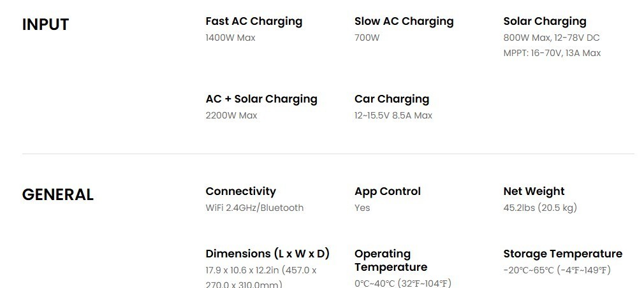Image resolution: width=644 pixels, height=288 pixels.
Task: Select the Fast AC Charging label
Action: pyautogui.click(x=254, y=21)
